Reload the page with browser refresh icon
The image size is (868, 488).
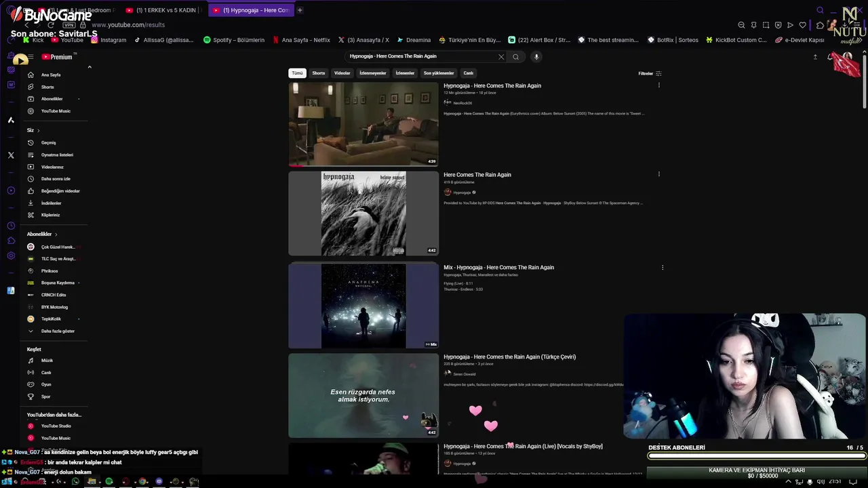click(x=50, y=25)
